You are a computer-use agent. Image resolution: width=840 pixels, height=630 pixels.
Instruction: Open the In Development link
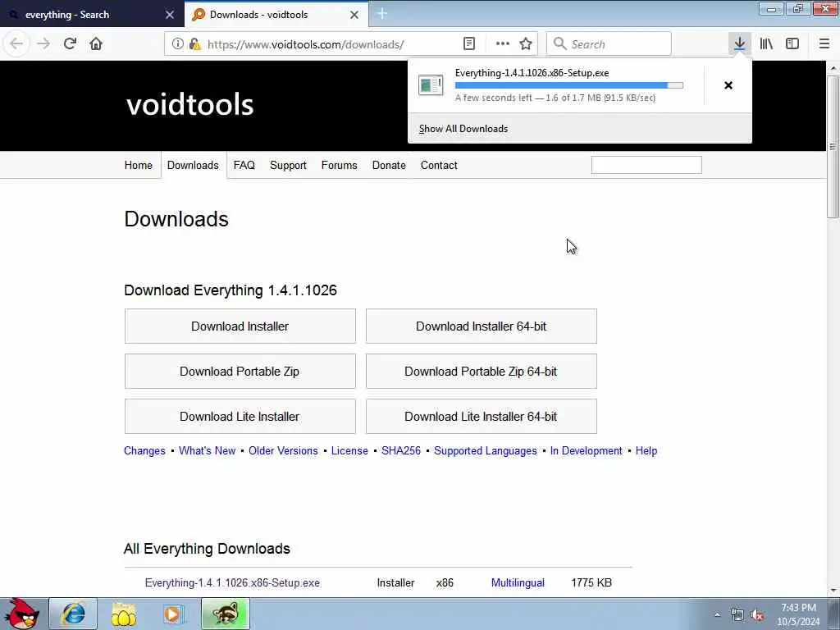point(586,451)
